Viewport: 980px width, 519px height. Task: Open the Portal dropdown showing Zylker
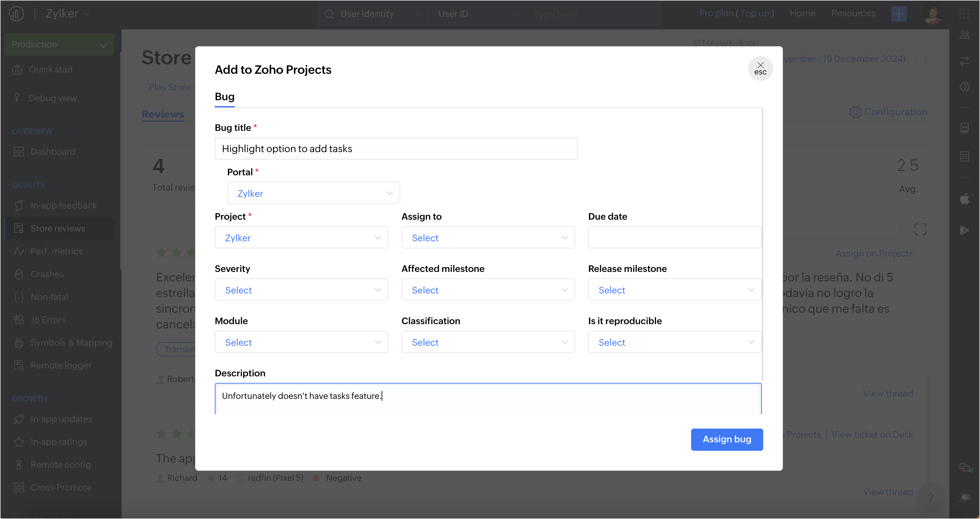pyautogui.click(x=313, y=193)
